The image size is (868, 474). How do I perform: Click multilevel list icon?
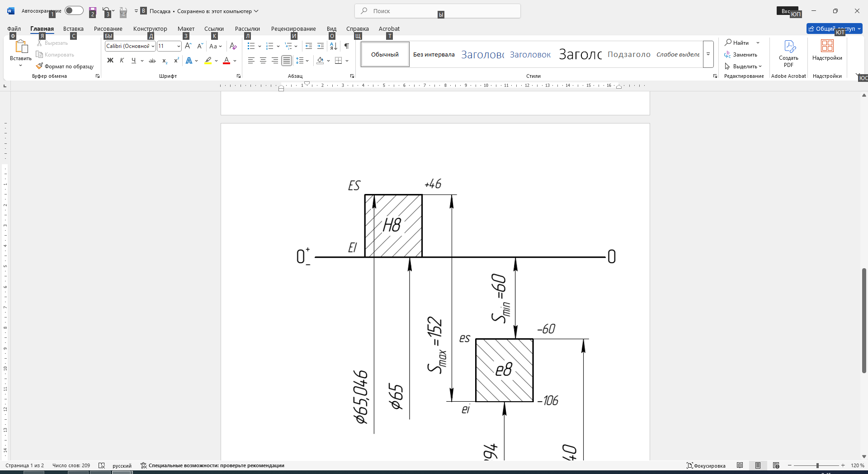[288, 46]
